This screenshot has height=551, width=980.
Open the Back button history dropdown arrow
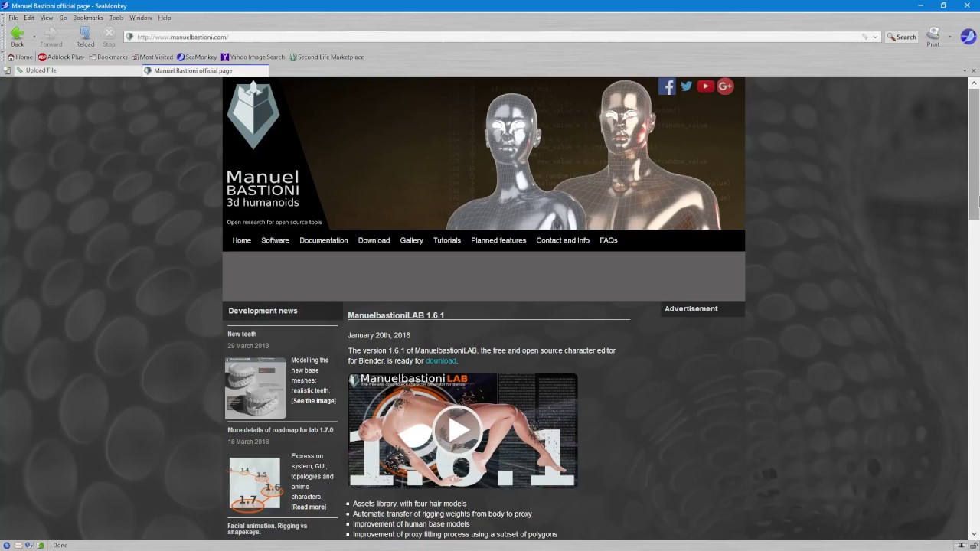34,37
